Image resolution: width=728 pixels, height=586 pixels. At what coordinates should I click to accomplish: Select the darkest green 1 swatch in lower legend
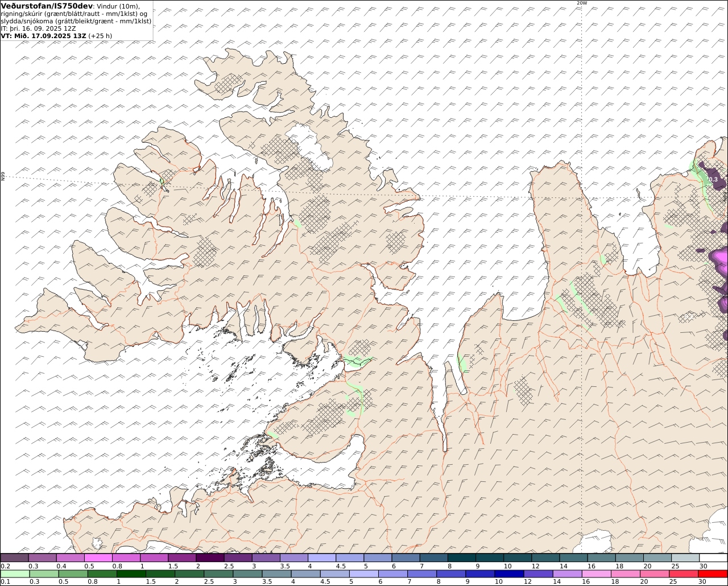click(131, 573)
